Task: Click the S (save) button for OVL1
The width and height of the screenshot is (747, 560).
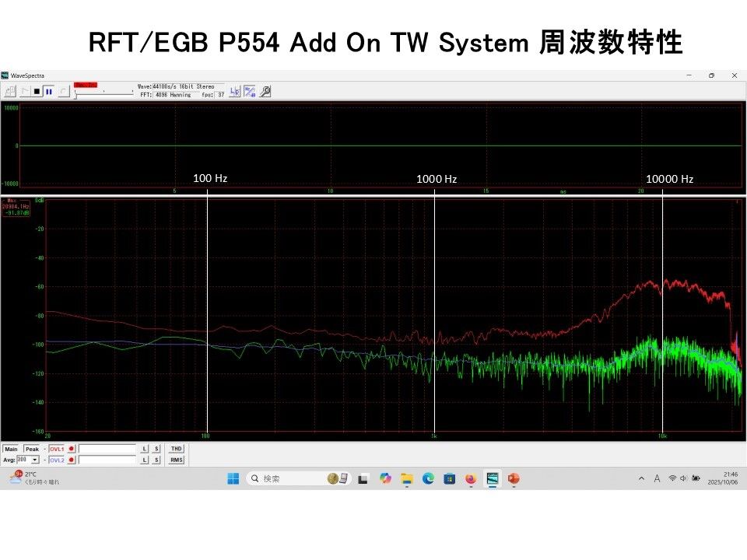Action: [156, 449]
